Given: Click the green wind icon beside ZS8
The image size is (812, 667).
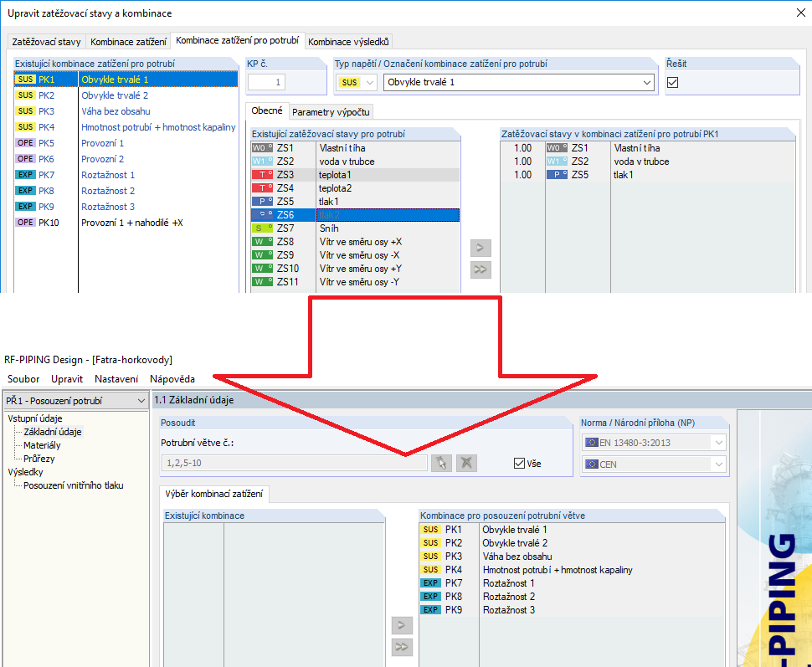Looking at the screenshot, I should (x=262, y=241).
